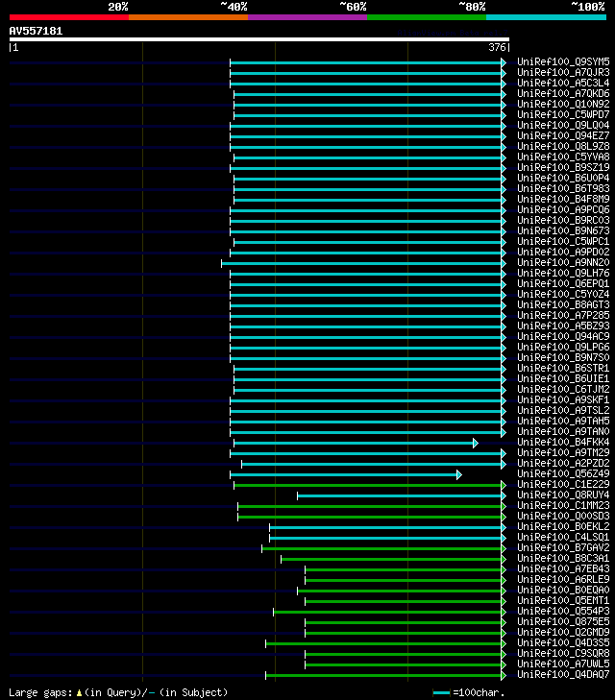This screenshot has height=700, width=615.
Task: Open hit UniRef100_Q9SYM5
Action: coord(563,61)
